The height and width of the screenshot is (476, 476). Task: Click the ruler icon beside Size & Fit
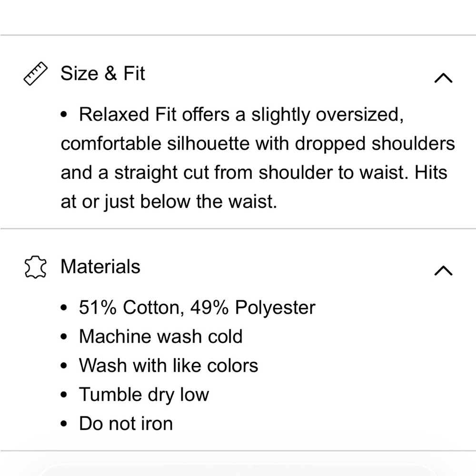click(x=36, y=74)
